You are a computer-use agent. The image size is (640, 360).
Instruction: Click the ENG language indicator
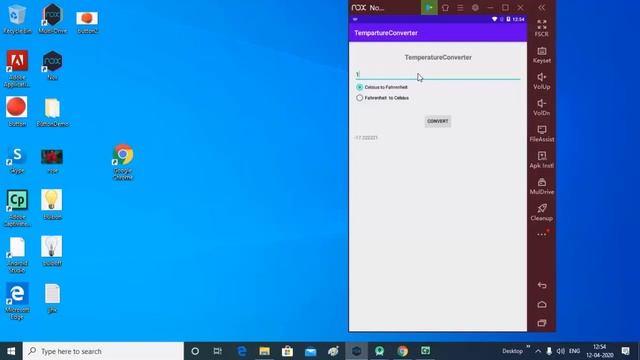click(574, 351)
